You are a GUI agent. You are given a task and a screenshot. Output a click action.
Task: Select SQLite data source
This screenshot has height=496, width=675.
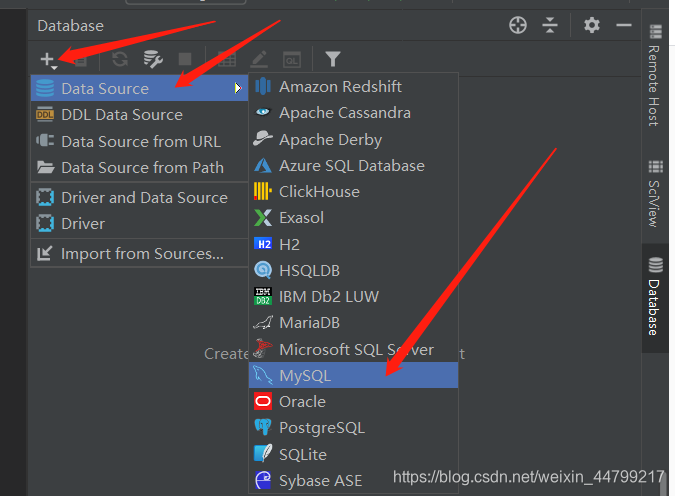click(353, 455)
